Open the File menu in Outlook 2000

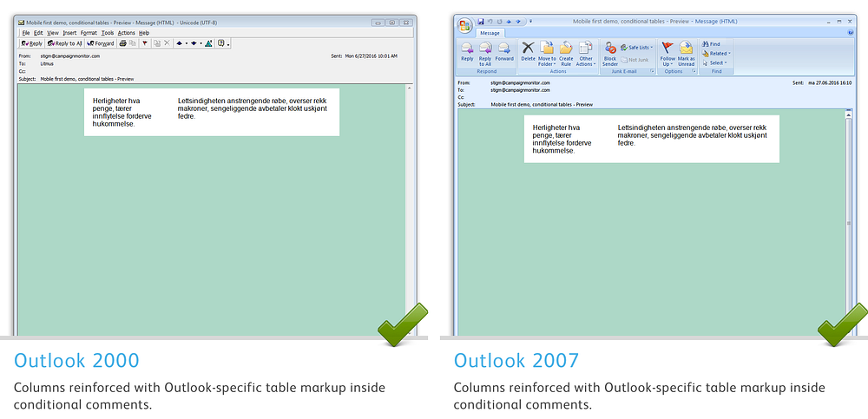pyautogui.click(x=26, y=33)
